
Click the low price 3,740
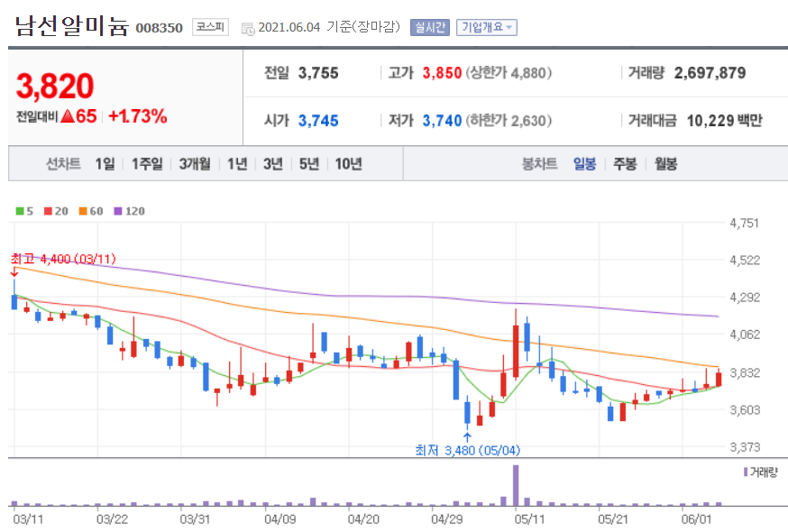(x=442, y=121)
